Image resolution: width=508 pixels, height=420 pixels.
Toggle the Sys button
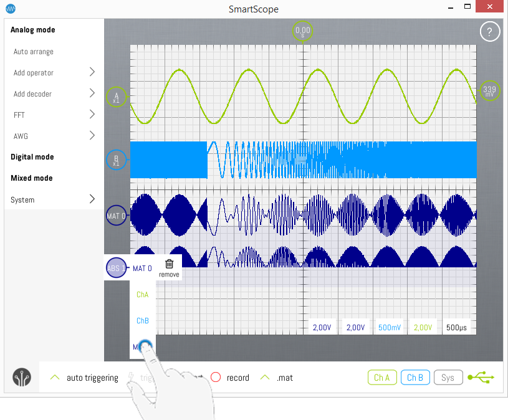pyautogui.click(x=448, y=378)
